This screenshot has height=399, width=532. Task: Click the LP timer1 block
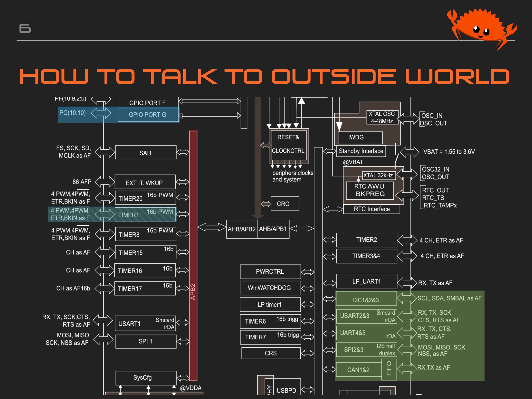click(270, 304)
